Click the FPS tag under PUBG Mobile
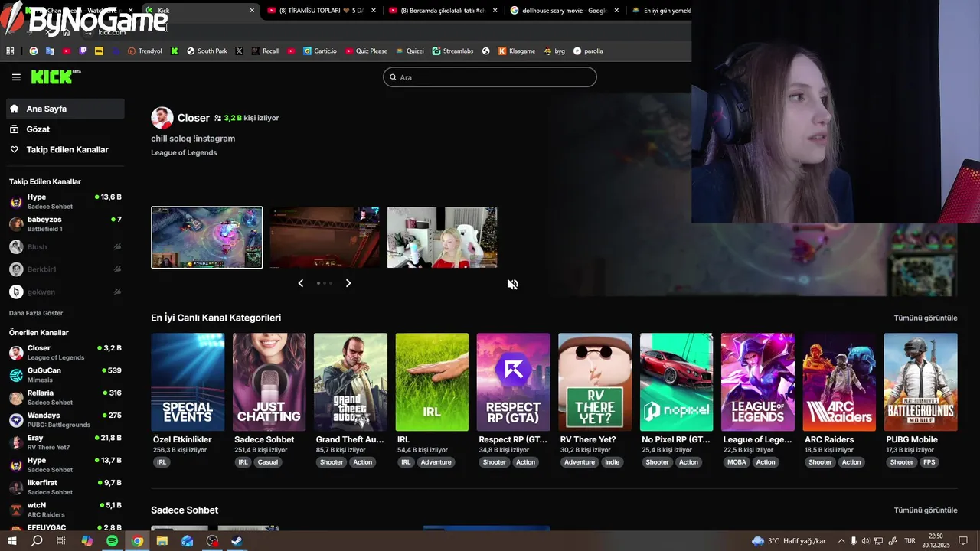 (929, 462)
